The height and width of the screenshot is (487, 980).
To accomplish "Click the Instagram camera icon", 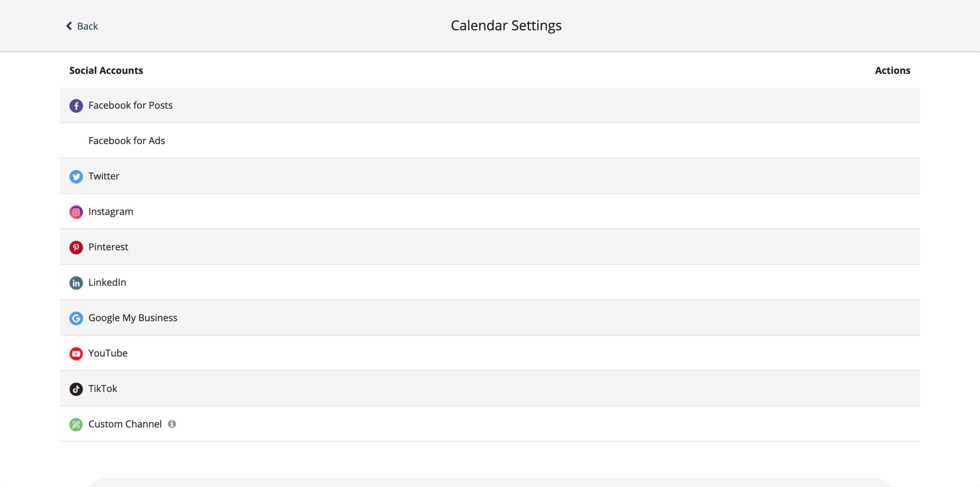I will point(76,212).
